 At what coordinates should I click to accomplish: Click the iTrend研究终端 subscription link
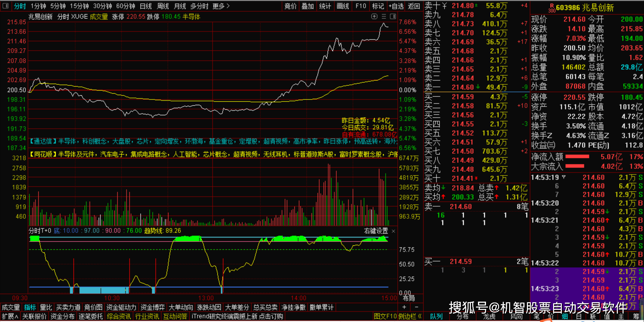click(237, 316)
